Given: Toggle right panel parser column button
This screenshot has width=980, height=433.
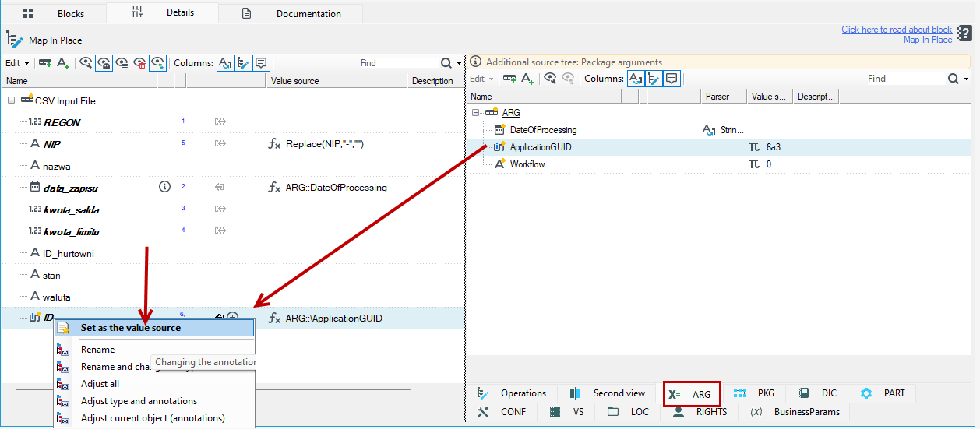Looking at the screenshot, I should [x=636, y=79].
